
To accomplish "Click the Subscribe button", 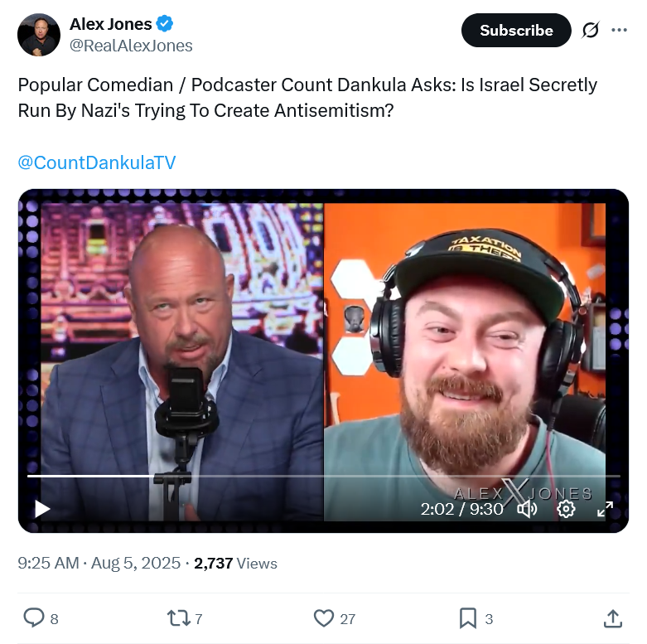I will coord(516,30).
